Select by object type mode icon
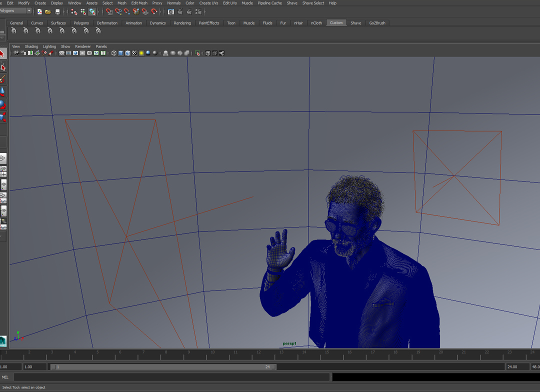Image resolution: width=540 pixels, height=392 pixels. coord(83,11)
